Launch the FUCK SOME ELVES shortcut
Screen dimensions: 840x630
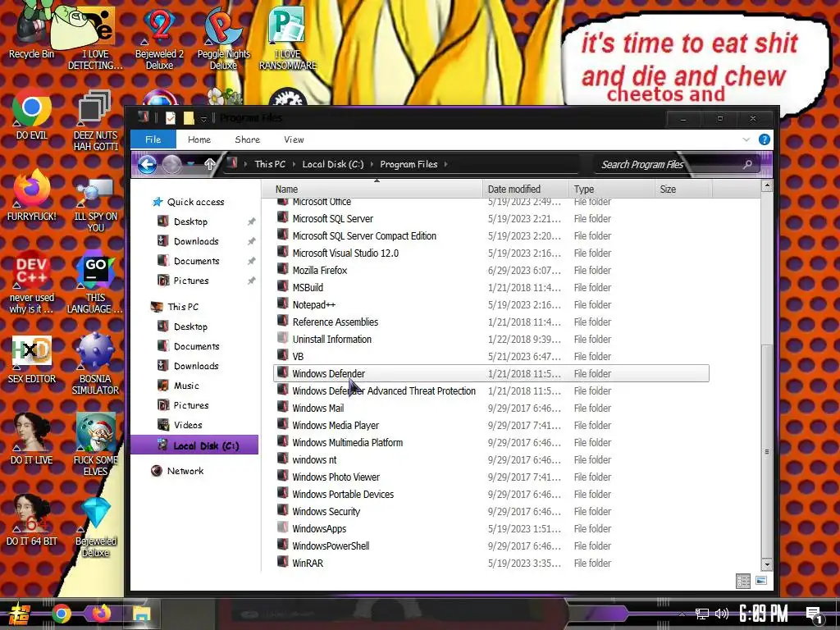[95, 445]
